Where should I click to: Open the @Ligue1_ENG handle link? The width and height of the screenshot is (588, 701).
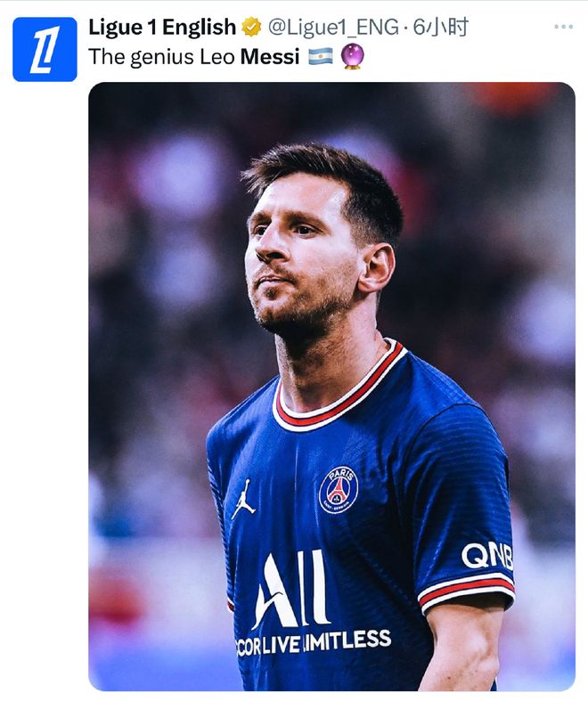(x=333, y=28)
